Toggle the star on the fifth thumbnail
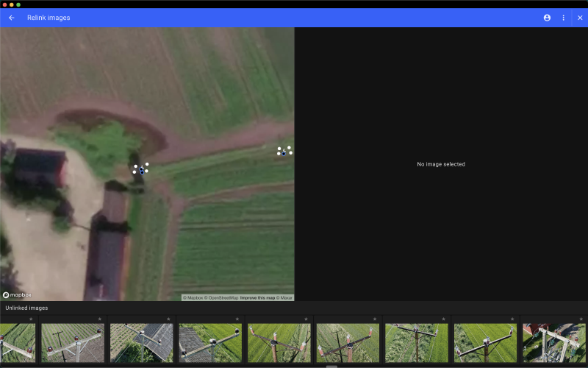Screen dimensions: 588x368 306,319
